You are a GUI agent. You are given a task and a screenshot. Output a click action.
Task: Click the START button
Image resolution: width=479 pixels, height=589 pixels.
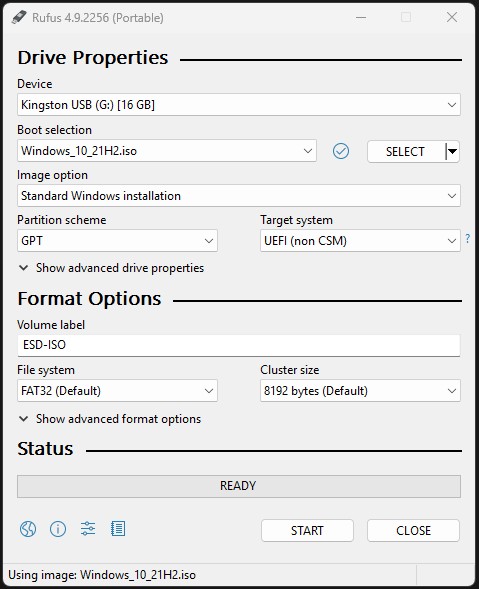307,530
